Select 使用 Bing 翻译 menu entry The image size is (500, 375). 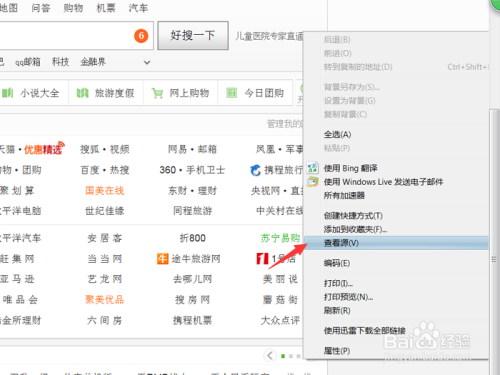(x=351, y=168)
